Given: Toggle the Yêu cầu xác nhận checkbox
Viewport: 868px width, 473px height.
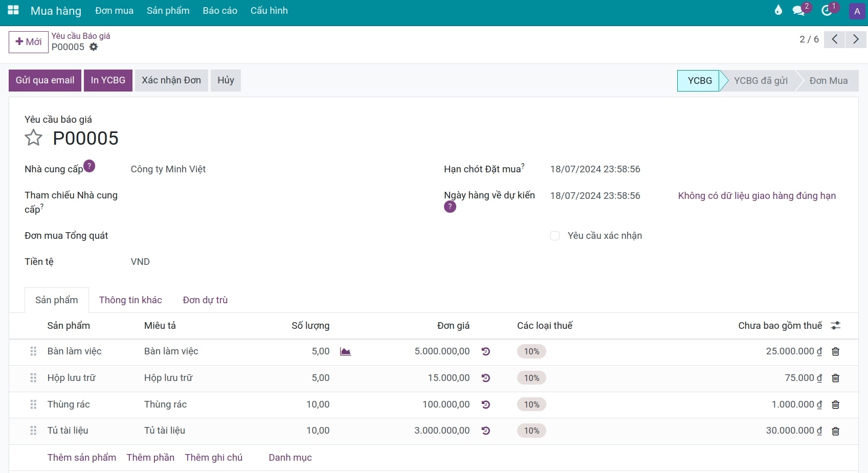Looking at the screenshot, I should pos(555,236).
